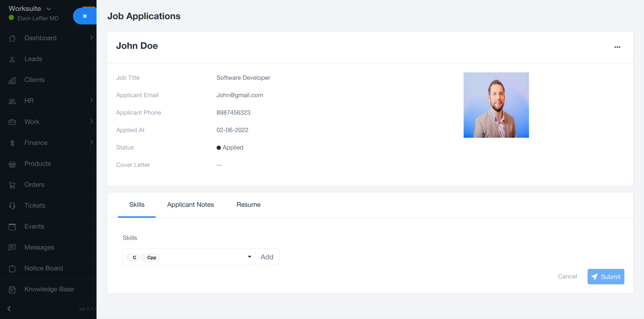The width and height of the screenshot is (644, 319).
Task: Open the Skills selection dropdown arrow
Action: pyautogui.click(x=249, y=257)
